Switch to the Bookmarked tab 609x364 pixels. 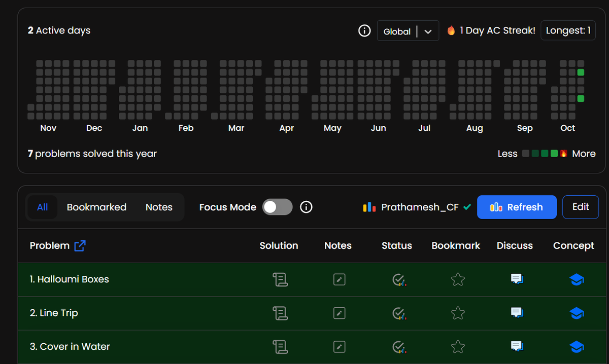[x=96, y=207]
